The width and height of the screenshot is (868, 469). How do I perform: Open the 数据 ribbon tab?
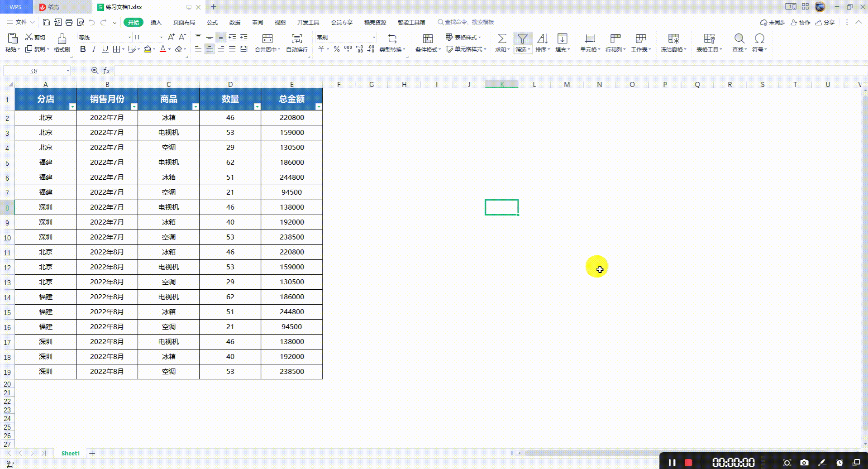(x=235, y=22)
